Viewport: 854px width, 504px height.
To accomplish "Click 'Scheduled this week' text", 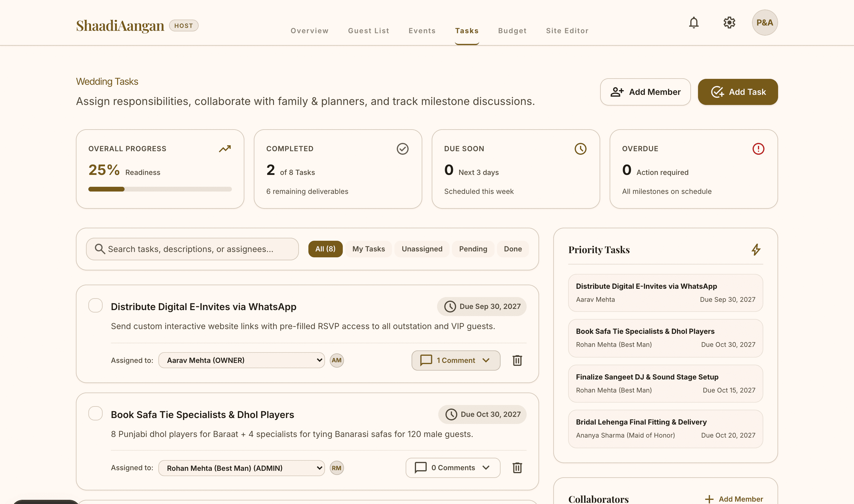I will pos(479,192).
